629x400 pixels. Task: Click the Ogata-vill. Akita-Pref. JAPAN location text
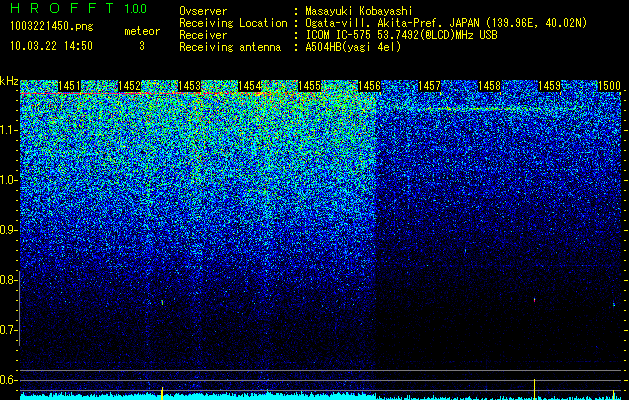coord(446,23)
